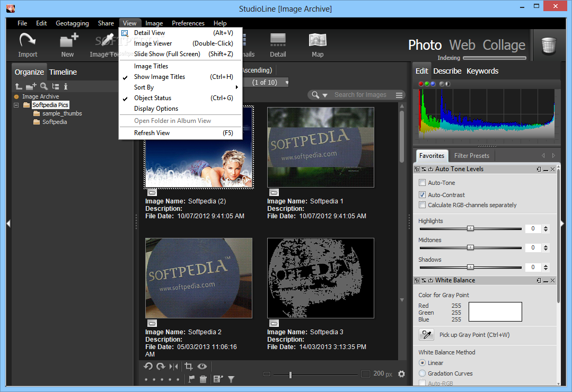Image resolution: width=572 pixels, height=392 pixels.
Task: Toggle the red histogram channel
Action: pos(420,84)
